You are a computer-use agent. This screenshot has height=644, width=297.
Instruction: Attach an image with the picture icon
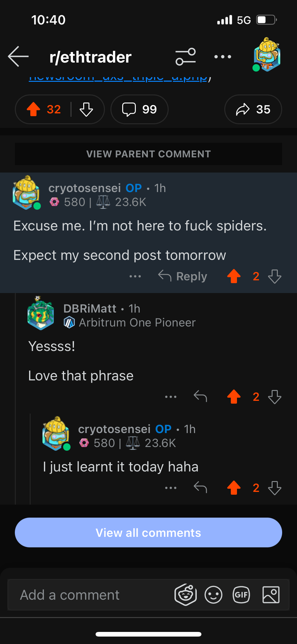click(271, 595)
